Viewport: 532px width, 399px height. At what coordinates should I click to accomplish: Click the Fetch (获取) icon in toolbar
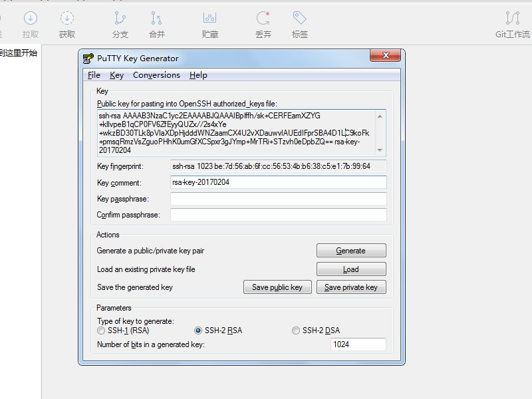point(67,19)
